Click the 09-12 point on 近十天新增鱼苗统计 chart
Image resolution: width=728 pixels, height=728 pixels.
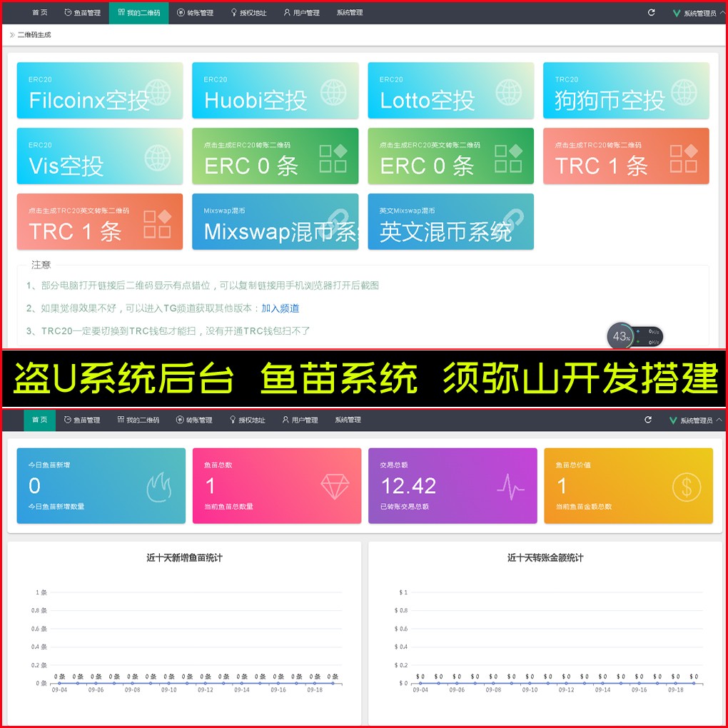pos(205,683)
